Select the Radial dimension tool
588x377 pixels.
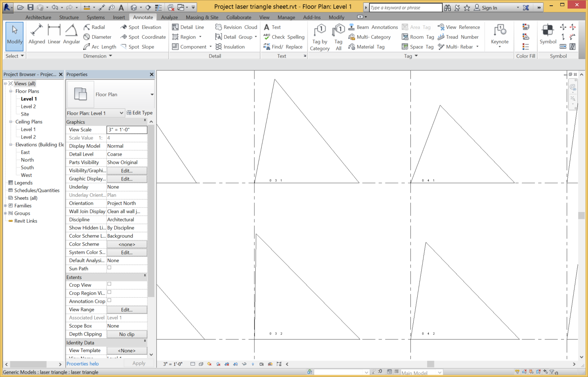(x=98, y=27)
